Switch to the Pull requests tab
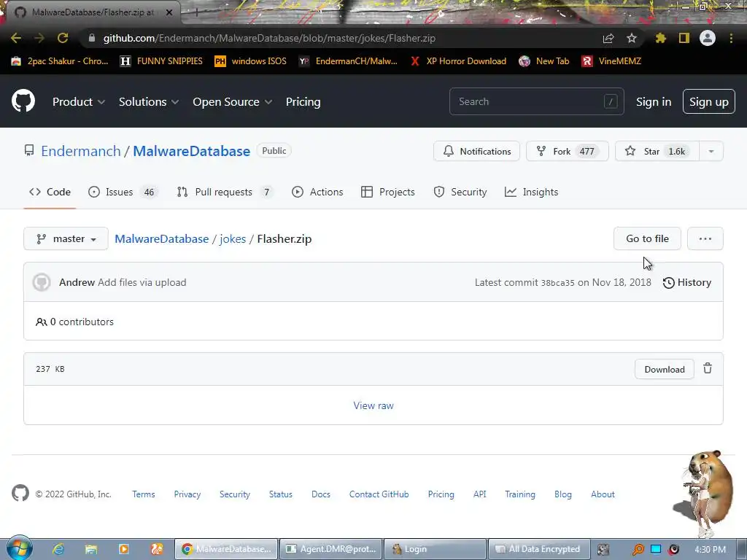Image resolution: width=747 pixels, height=560 pixels. 225,192
